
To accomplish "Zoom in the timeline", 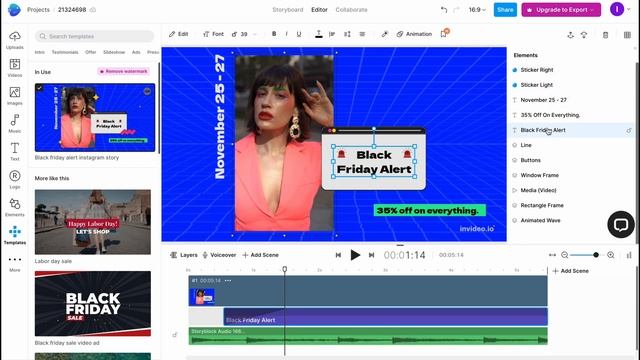I will [x=611, y=255].
